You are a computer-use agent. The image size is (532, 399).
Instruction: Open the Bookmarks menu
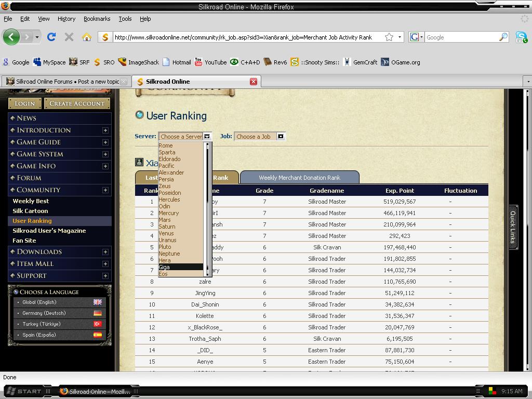pyautogui.click(x=97, y=19)
